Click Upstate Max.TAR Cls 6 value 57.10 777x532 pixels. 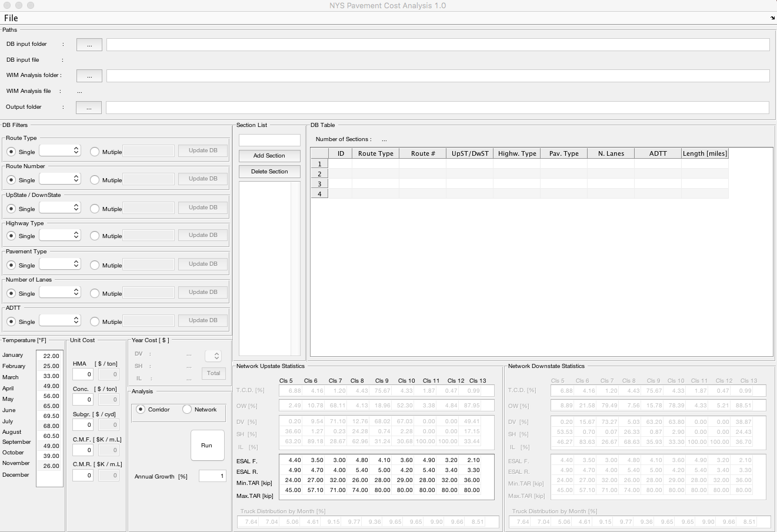click(315, 490)
